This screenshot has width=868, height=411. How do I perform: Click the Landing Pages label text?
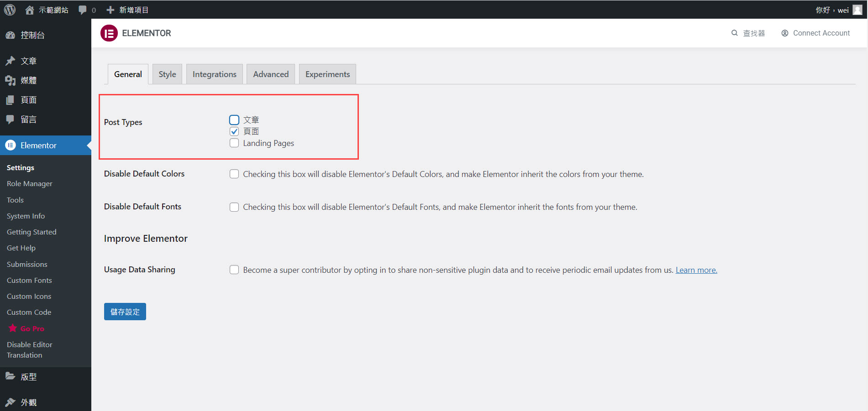(268, 143)
